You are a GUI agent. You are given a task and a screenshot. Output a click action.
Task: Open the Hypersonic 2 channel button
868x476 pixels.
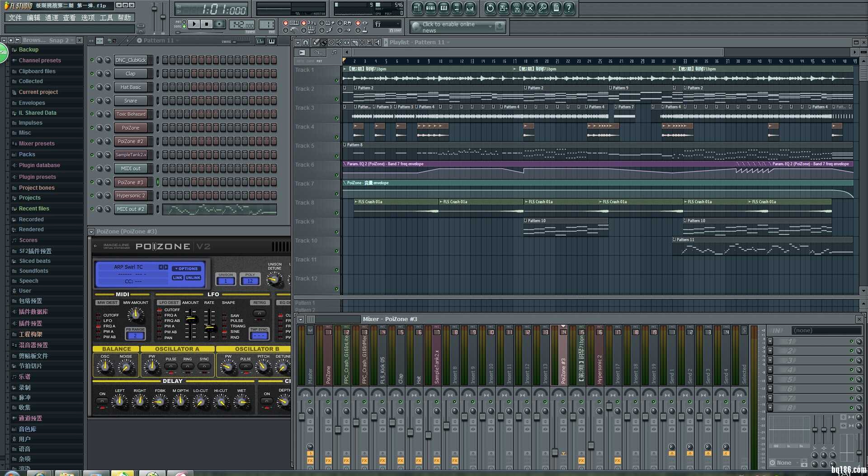131,196
